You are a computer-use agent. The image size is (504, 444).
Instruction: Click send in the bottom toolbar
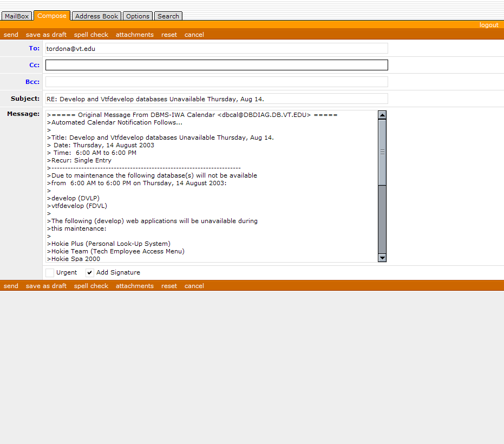[11, 286]
